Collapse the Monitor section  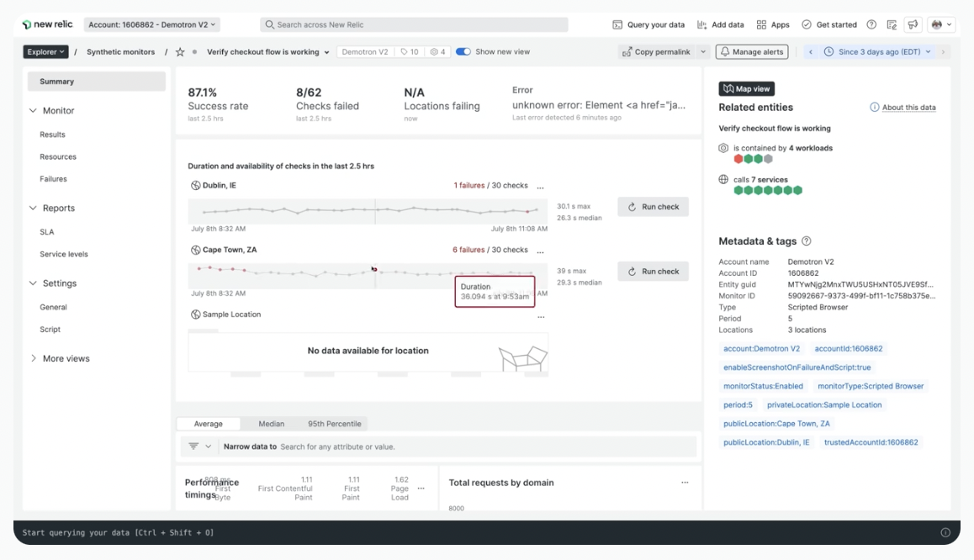click(x=33, y=110)
